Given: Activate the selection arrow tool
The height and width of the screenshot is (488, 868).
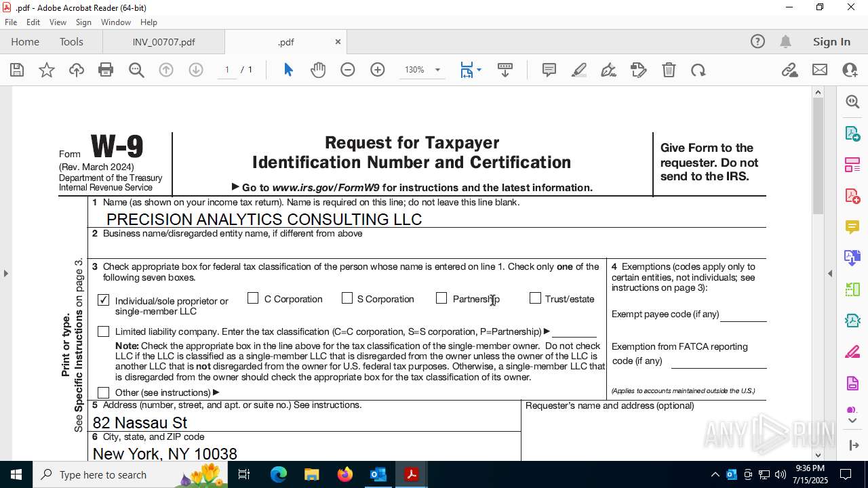Looking at the screenshot, I should tap(288, 70).
